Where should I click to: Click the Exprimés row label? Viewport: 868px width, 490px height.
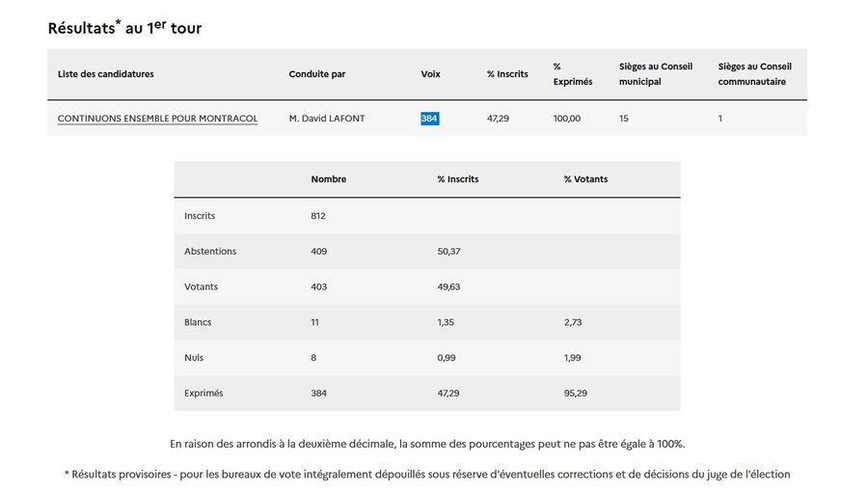point(203,394)
